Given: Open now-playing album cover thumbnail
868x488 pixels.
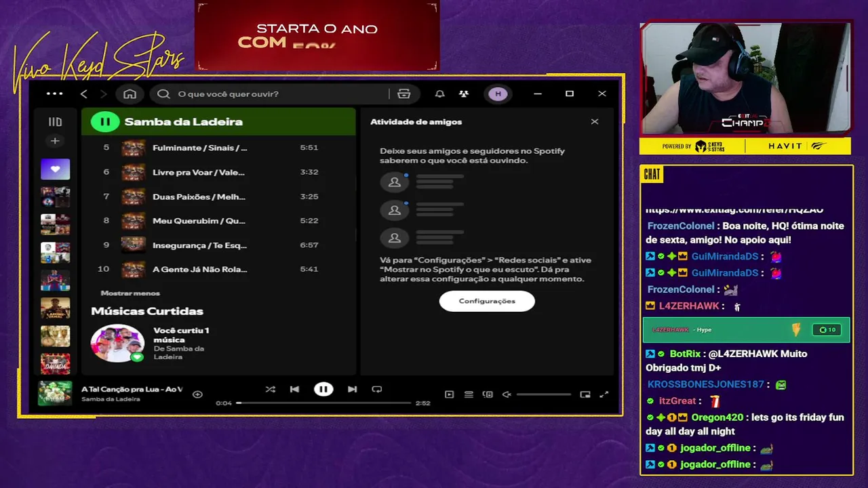Looking at the screenshot, I should [55, 394].
